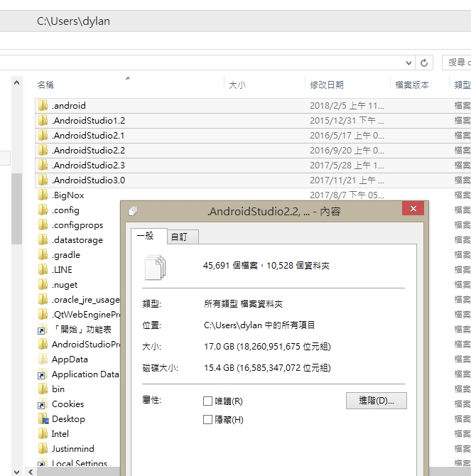471x476 pixels.
Task: Click the location value C:\Users\dylan 中的所有項目
Action: (x=259, y=325)
